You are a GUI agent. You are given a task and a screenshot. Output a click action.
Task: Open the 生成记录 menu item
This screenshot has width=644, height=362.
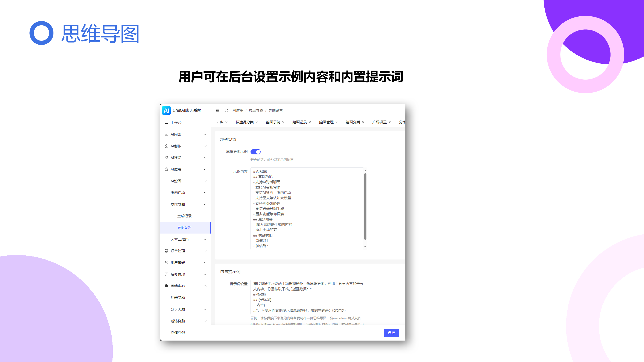pyautogui.click(x=184, y=216)
